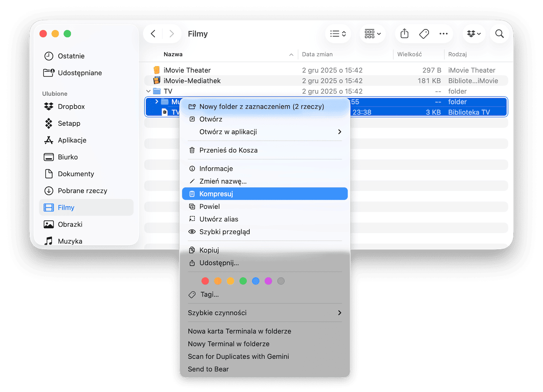The width and height of the screenshot is (543, 392).
Task: Choose Informacje in the context menu
Action: click(x=265, y=169)
